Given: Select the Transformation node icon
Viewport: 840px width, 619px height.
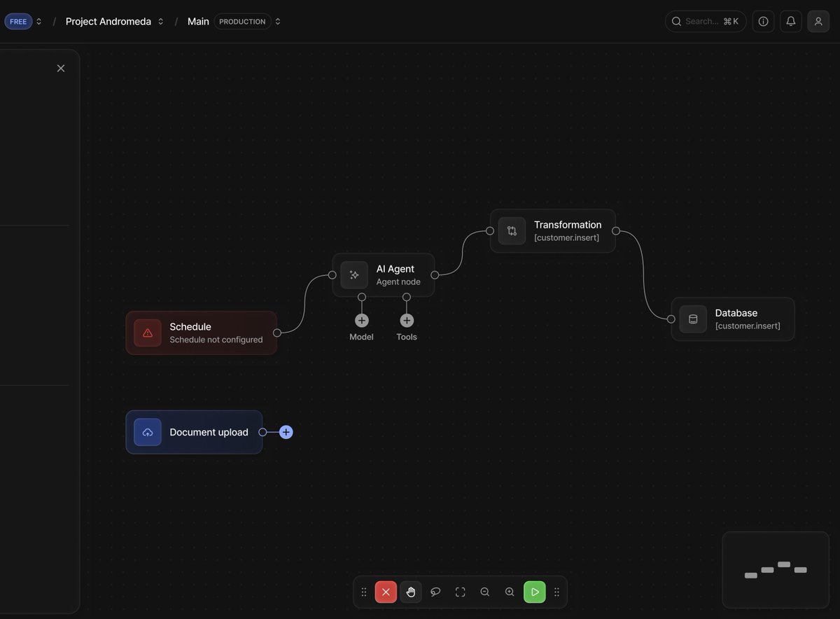Looking at the screenshot, I should (x=512, y=231).
